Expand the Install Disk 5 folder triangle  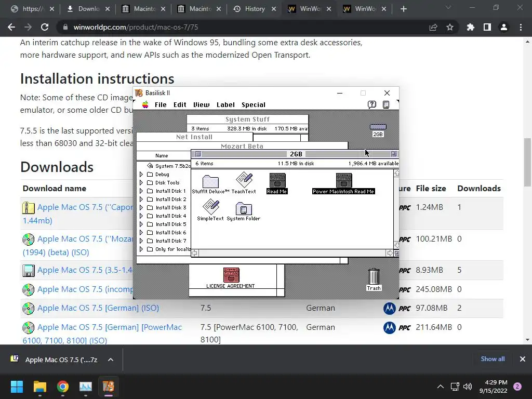coord(141,224)
